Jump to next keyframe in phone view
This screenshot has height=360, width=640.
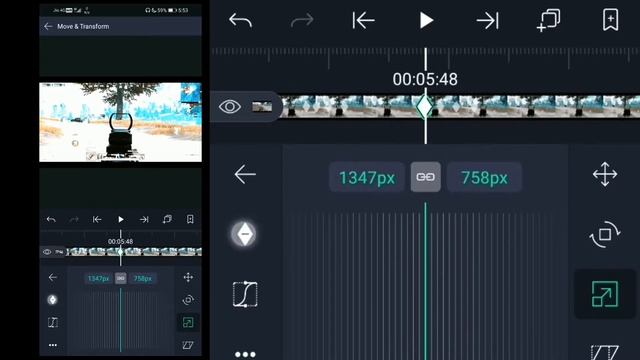[x=144, y=220]
